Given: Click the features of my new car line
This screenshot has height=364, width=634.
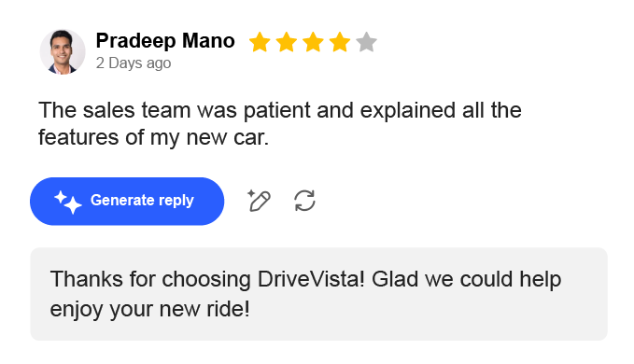Looking at the screenshot, I should pyautogui.click(x=154, y=137).
